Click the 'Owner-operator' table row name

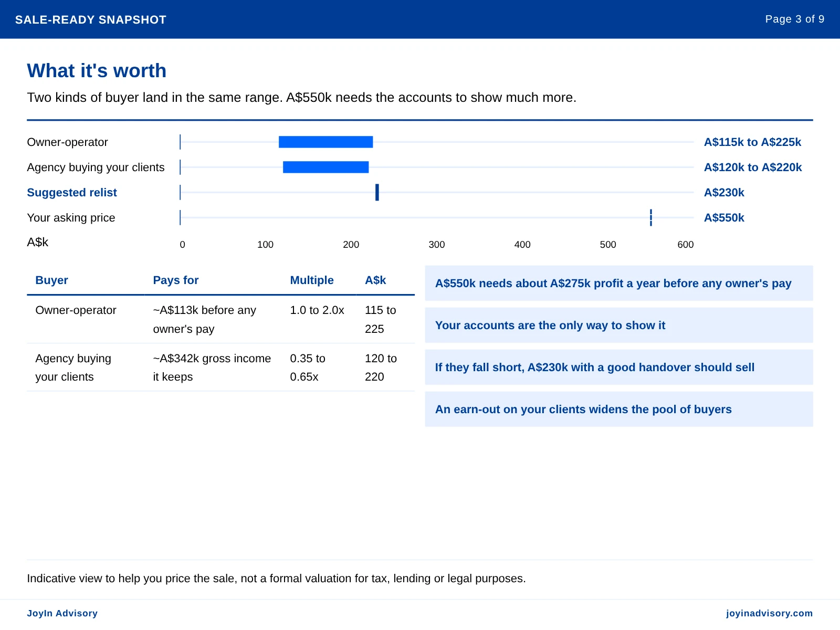tap(76, 310)
